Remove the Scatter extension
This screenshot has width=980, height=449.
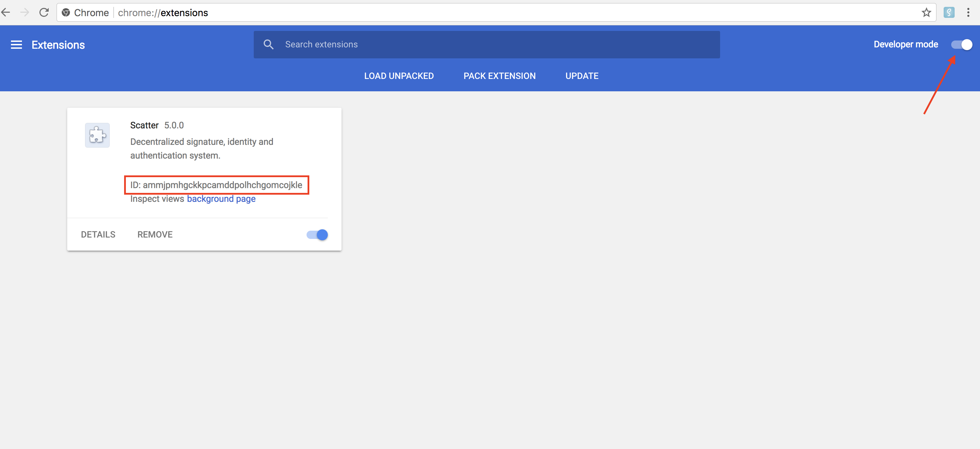point(155,234)
